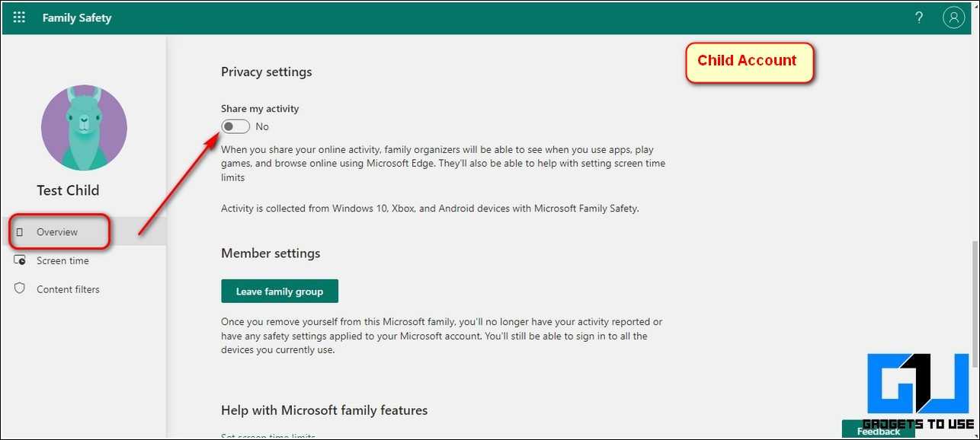
Task: Open the app launcher waffle icon
Action: pyautogui.click(x=19, y=18)
